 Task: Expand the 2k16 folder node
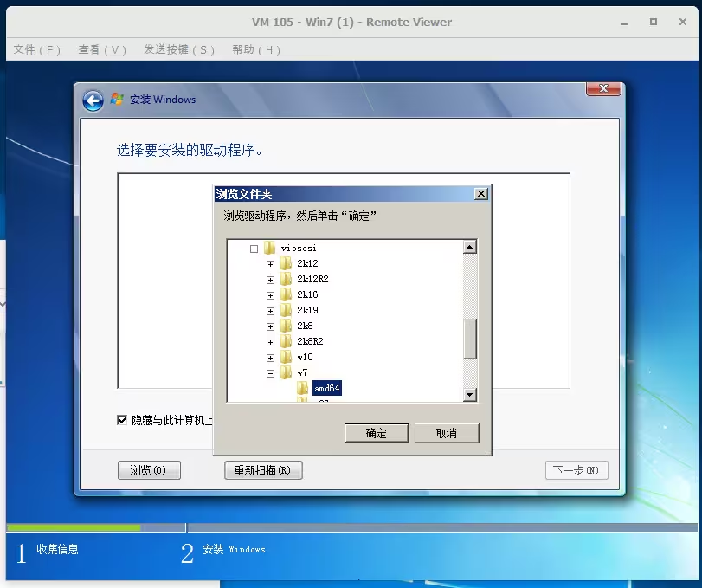[x=270, y=295]
